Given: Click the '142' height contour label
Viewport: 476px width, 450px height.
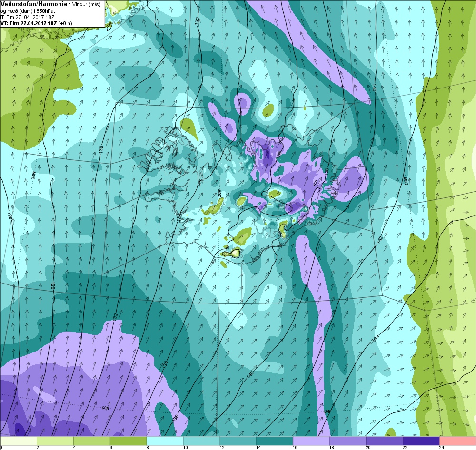Looking at the screenshot, I should (x=379, y=239).
